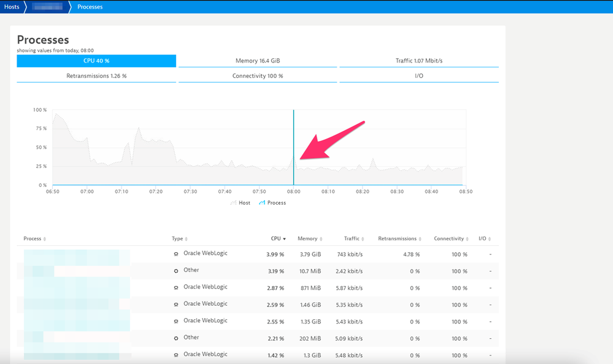This screenshot has height=364, width=613.
Task: Click the sort arrows beside the Type column header
Action: [187, 239]
